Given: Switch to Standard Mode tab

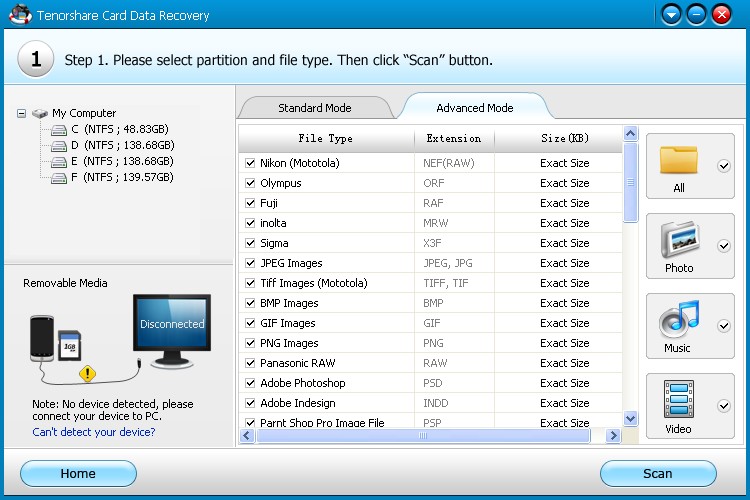Looking at the screenshot, I should [x=315, y=108].
